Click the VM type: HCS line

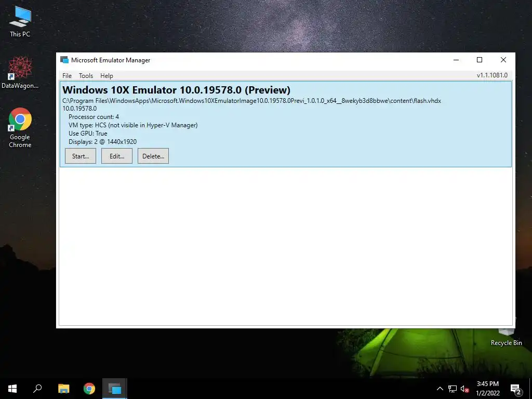133,125
